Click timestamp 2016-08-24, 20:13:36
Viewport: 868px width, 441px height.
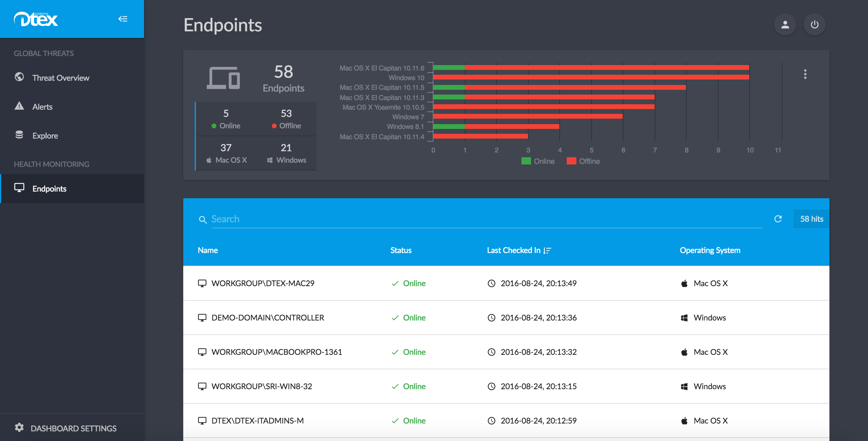click(x=539, y=318)
